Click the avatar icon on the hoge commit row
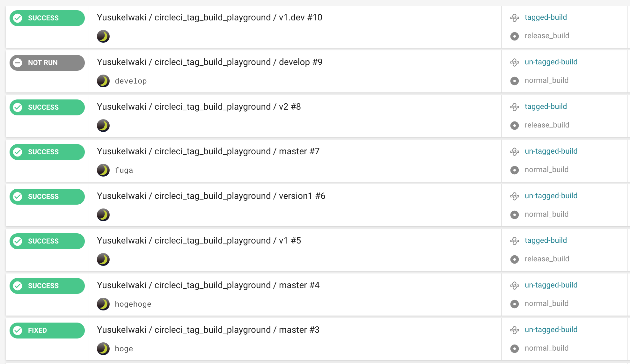This screenshot has height=364, width=630. [x=103, y=348]
